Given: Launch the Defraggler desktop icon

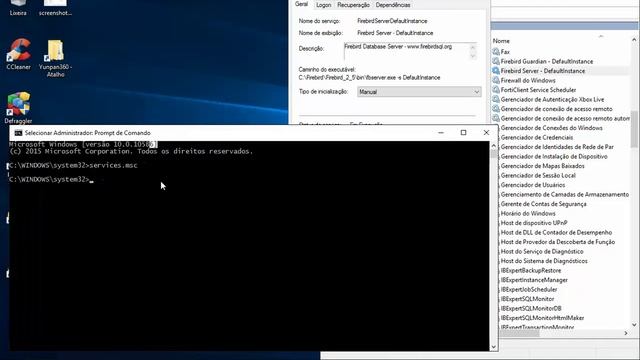Looking at the screenshot, I should pyautogui.click(x=18, y=108).
